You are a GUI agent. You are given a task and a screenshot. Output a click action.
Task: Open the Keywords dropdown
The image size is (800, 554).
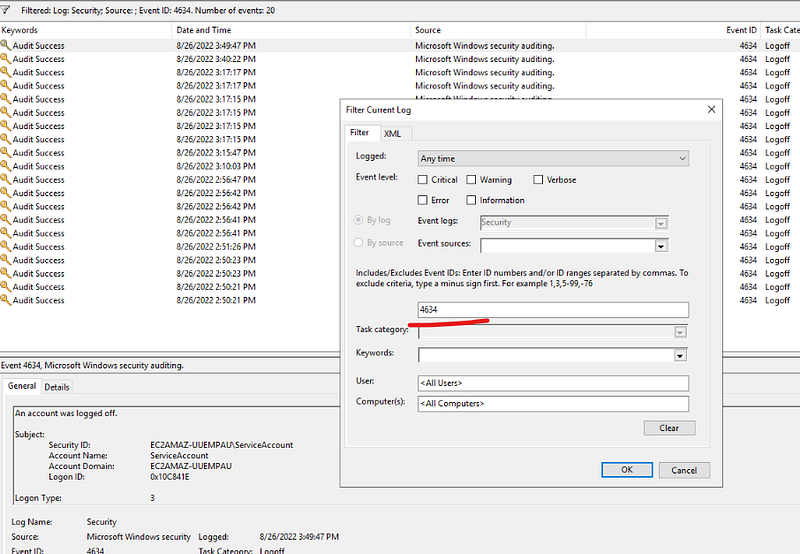pos(680,355)
